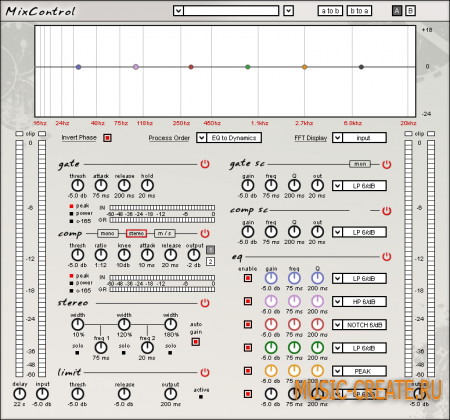Image resolution: width=450 pixels, height=420 pixels.
Task: Toggle enable for the orange EQ band
Action: tap(248, 371)
